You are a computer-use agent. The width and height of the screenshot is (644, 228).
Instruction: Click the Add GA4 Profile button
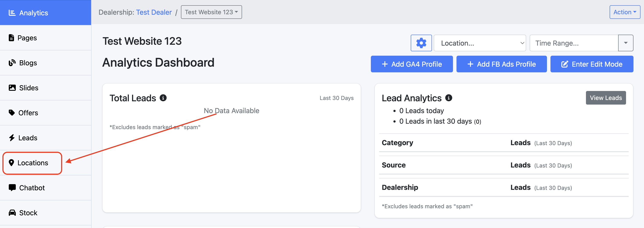(412, 64)
